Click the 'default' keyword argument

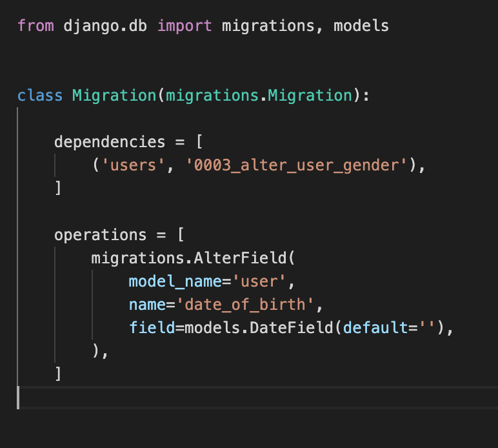(x=375, y=327)
